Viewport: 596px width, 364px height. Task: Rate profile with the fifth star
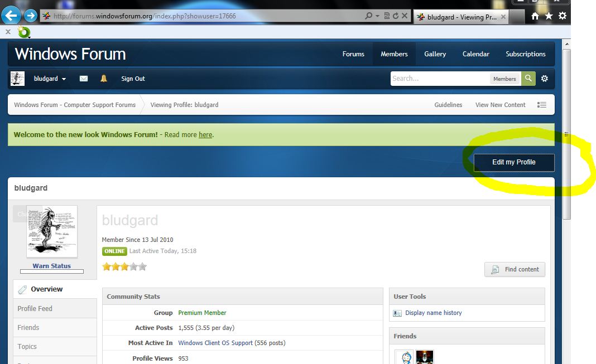pyautogui.click(x=142, y=266)
